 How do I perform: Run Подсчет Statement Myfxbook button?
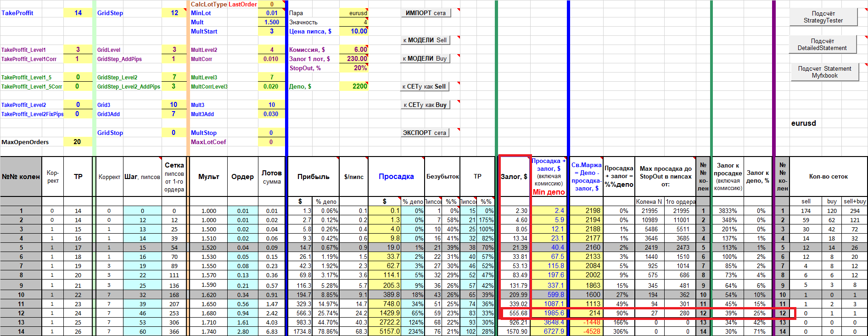pyautogui.click(x=824, y=72)
